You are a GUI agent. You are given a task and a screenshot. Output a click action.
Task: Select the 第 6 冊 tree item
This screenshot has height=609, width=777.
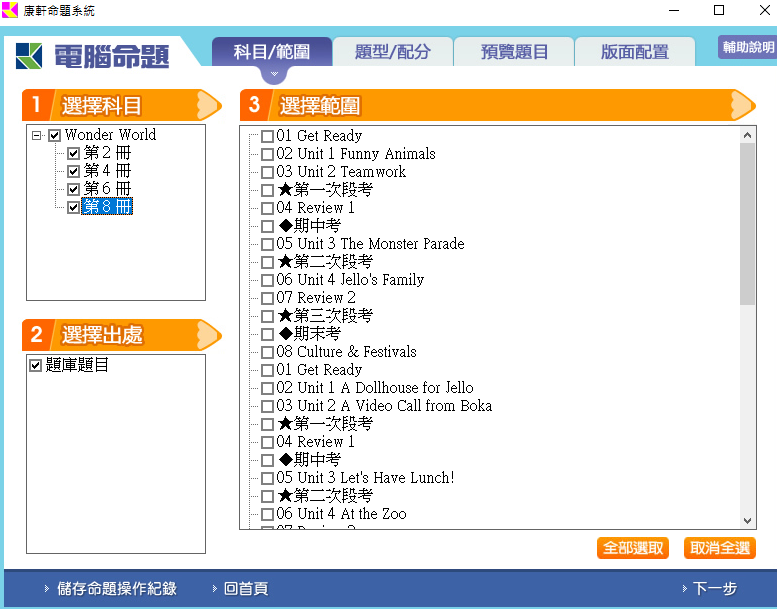click(x=107, y=189)
